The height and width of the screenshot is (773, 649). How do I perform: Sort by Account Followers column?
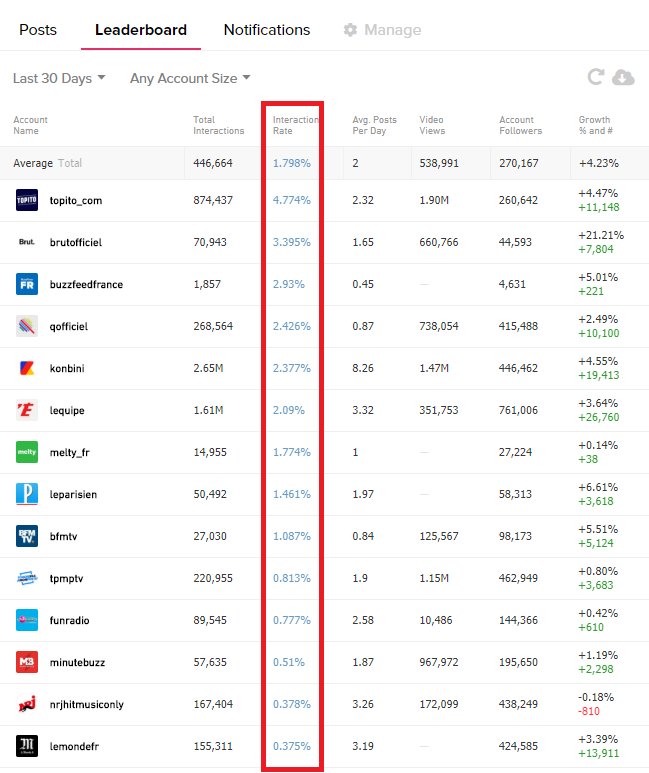(520, 125)
